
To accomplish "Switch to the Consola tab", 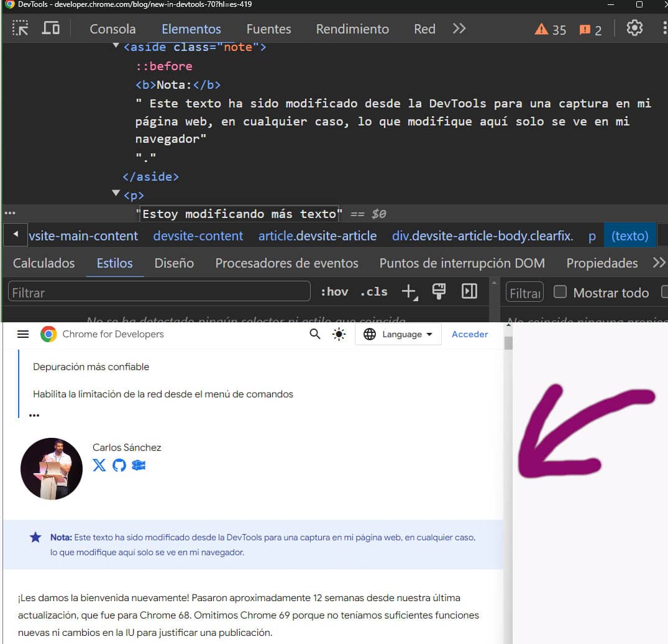I will [112, 29].
